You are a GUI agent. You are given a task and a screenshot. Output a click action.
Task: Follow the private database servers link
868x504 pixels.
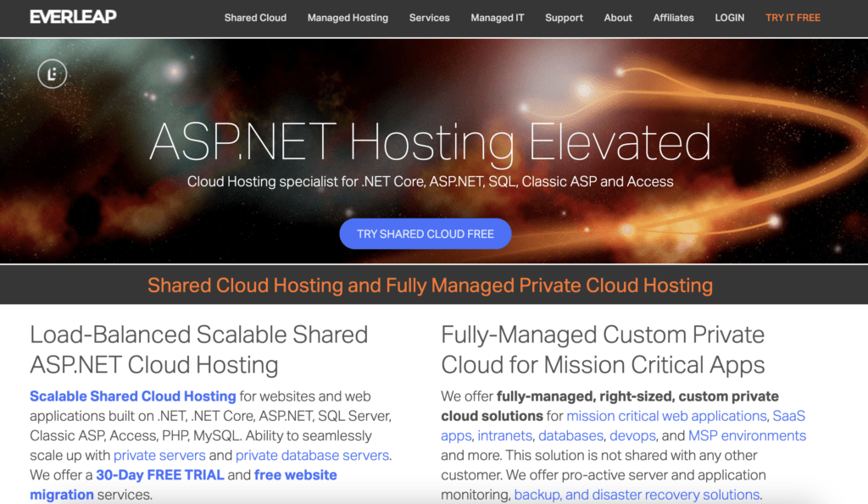312,455
